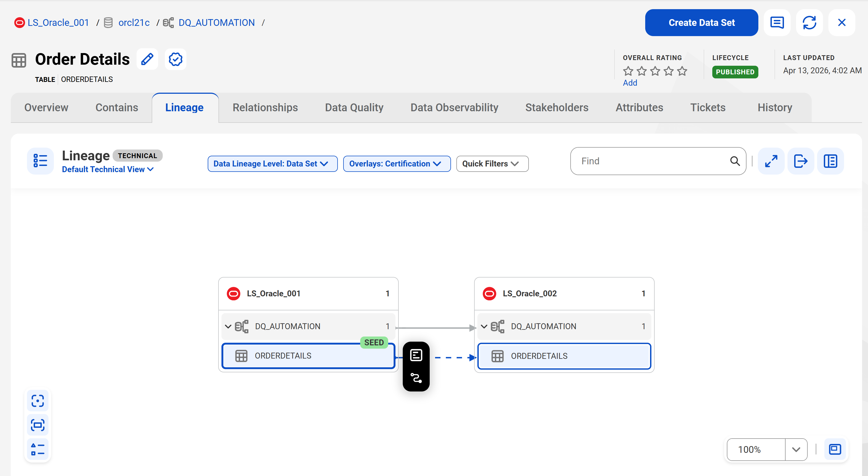Toggle the minimap view button
The height and width of the screenshot is (476, 868).
[x=835, y=449]
